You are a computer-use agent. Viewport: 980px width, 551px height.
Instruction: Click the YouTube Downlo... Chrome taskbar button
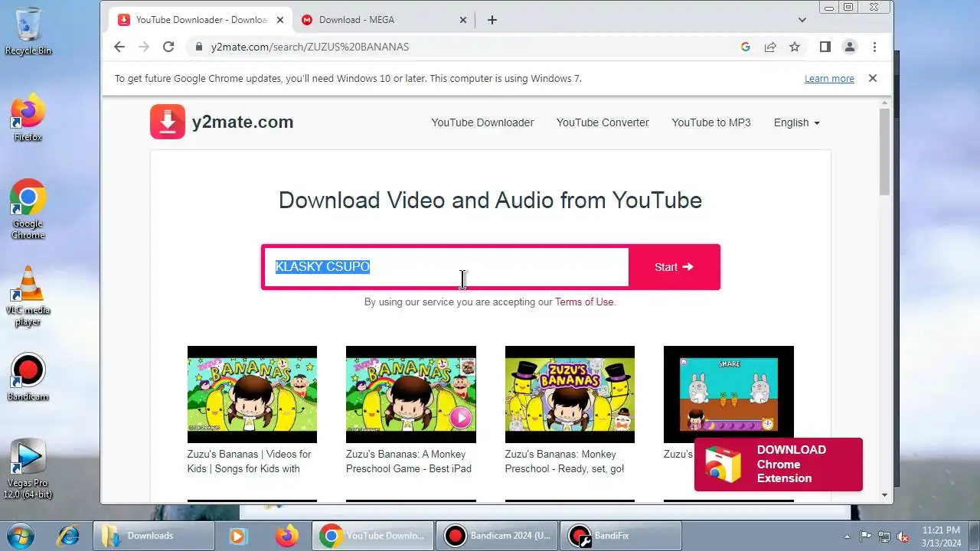click(x=373, y=536)
